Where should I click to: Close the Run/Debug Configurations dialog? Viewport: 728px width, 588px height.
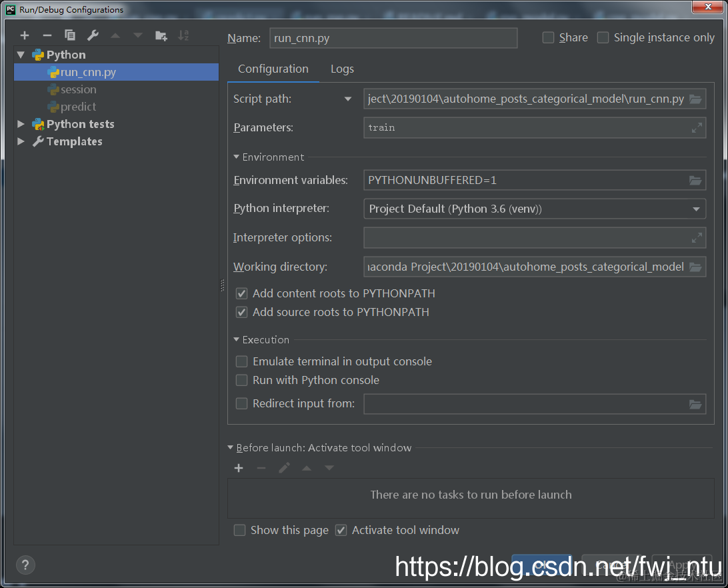[x=707, y=7]
